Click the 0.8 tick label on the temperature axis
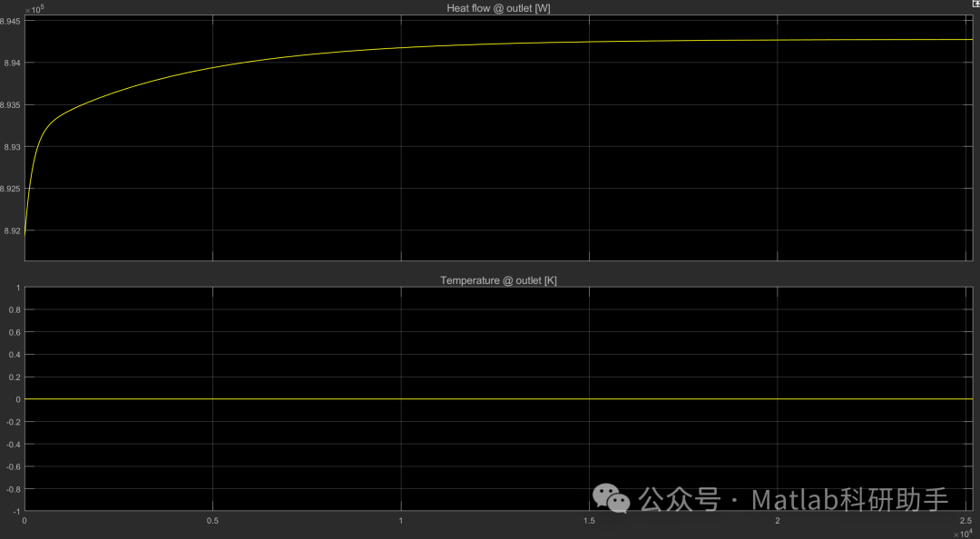 [x=15, y=310]
